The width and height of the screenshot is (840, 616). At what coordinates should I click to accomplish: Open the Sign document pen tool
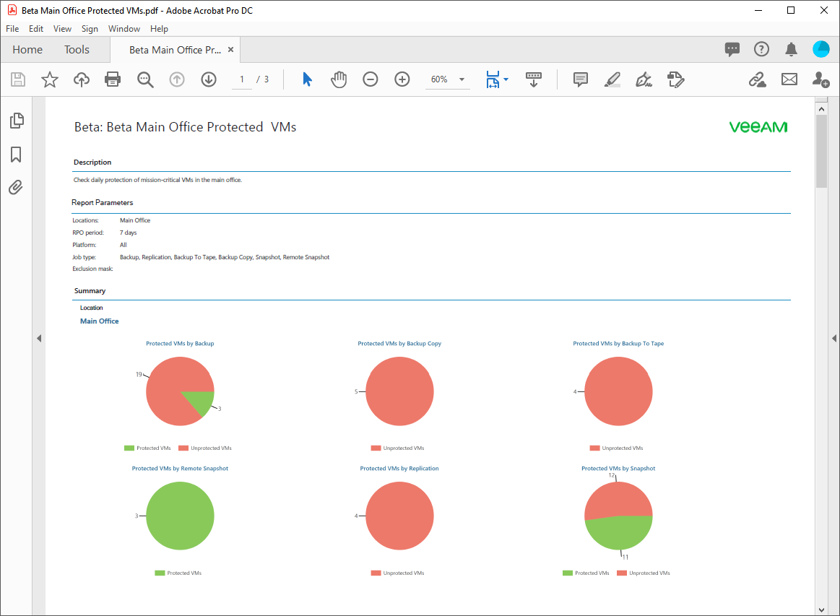(644, 80)
